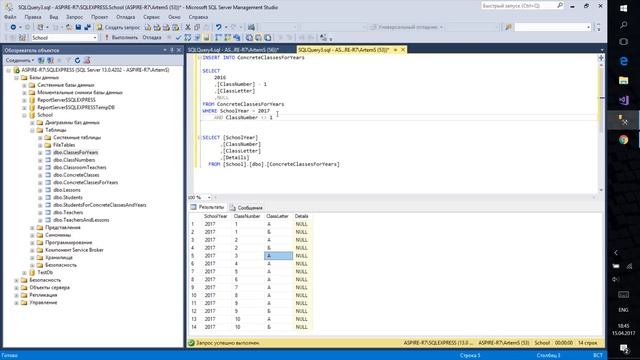Click the Отладка debug button
Image resolution: width=640 pixels, height=360 pixels.
click(152, 38)
